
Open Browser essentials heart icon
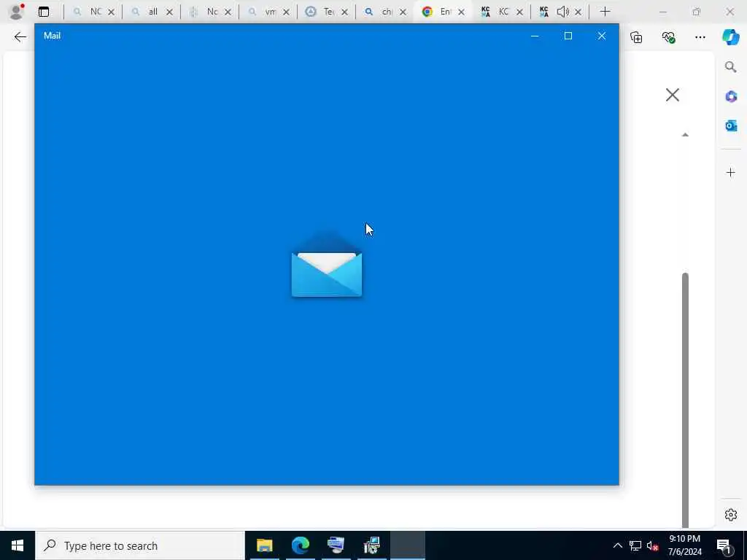[668, 37]
